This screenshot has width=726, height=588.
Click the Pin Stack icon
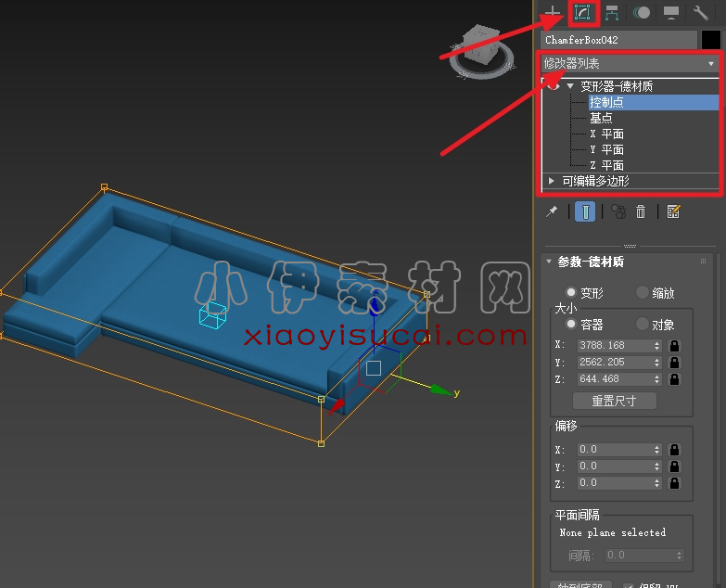(553, 211)
